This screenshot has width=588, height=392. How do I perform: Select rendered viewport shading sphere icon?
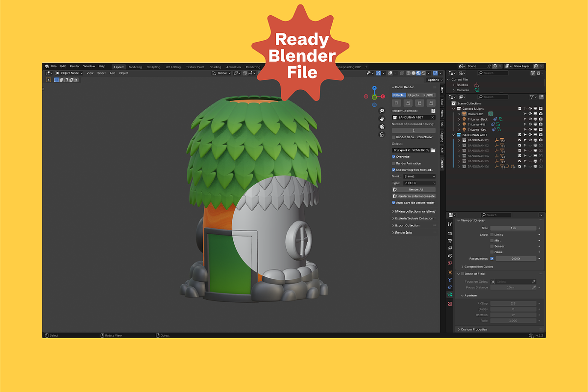tap(423, 73)
